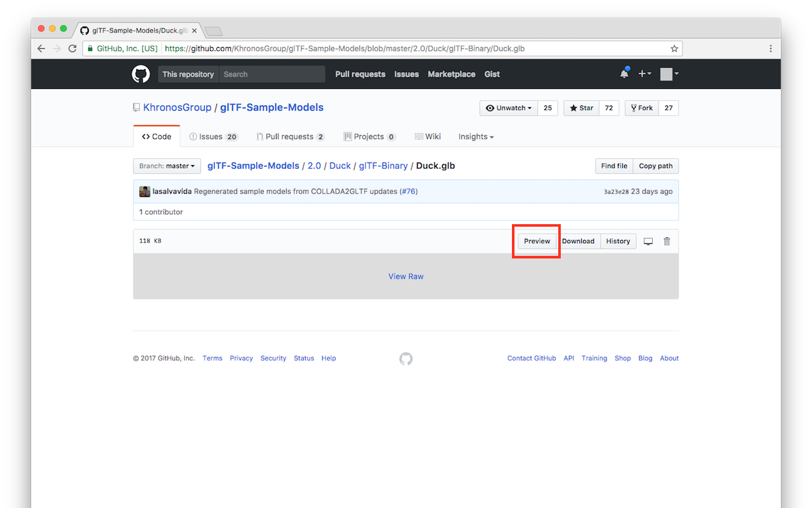This screenshot has height=508, width=812.
Task: Click the repository search field
Action: click(272, 74)
